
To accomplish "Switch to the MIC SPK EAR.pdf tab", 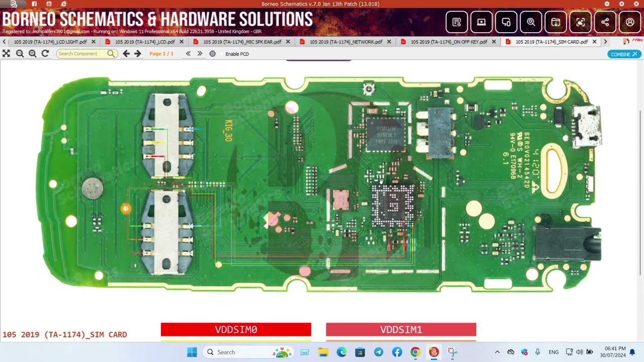I will click(242, 42).
